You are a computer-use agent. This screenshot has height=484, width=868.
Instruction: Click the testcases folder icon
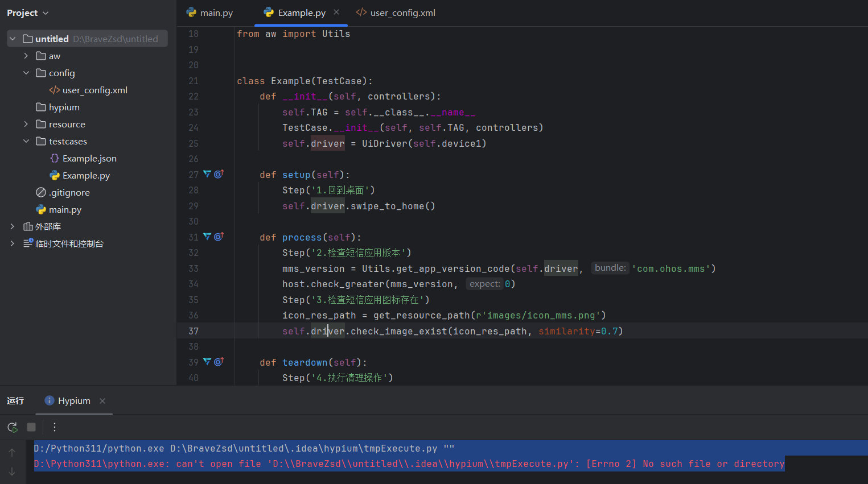click(x=41, y=141)
